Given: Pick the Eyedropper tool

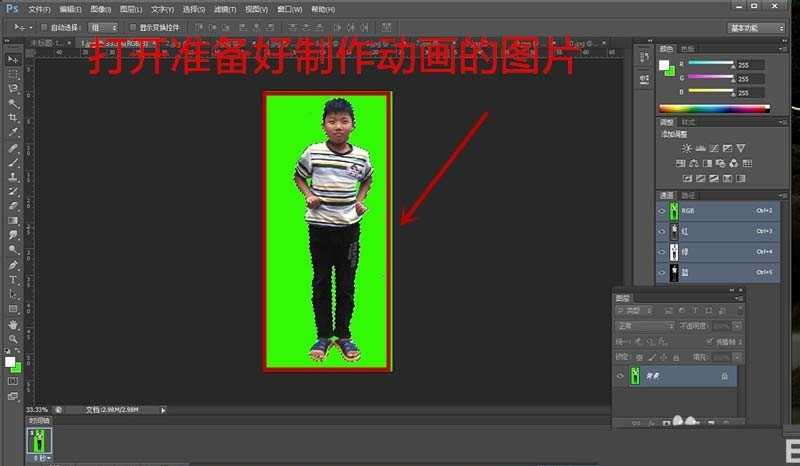Looking at the screenshot, I should coord(13,132).
